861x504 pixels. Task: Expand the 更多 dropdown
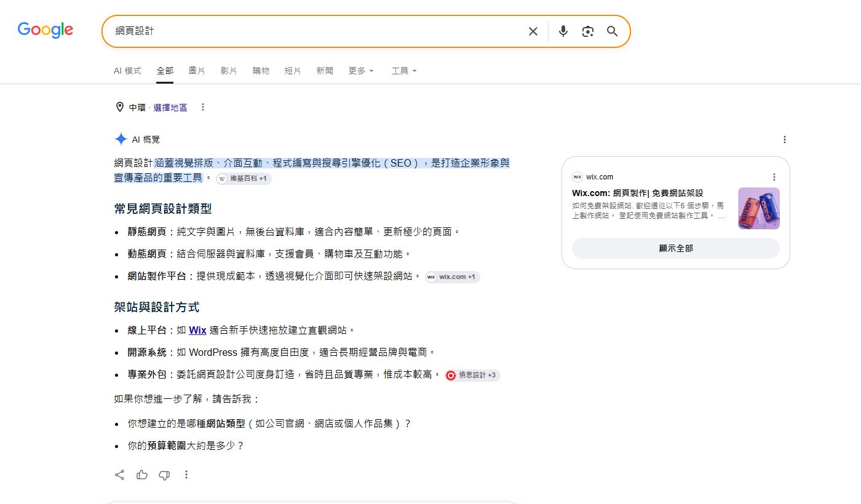click(x=361, y=71)
